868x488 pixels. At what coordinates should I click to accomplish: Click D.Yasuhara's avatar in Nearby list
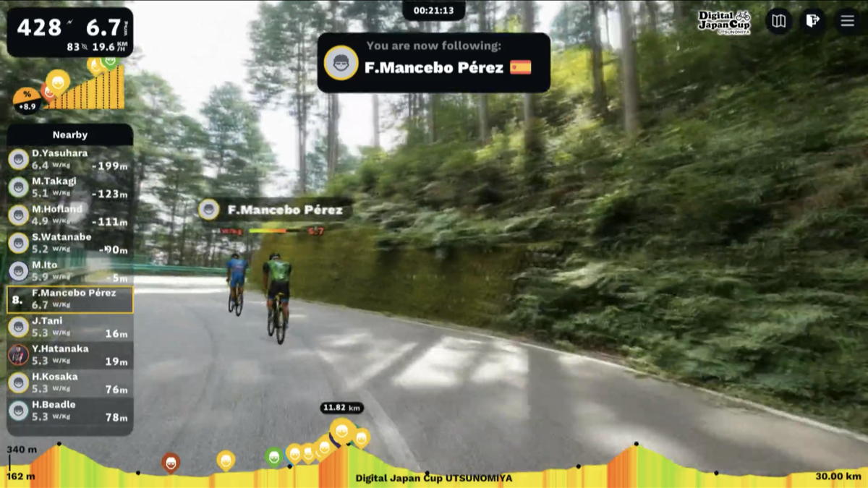click(19, 159)
